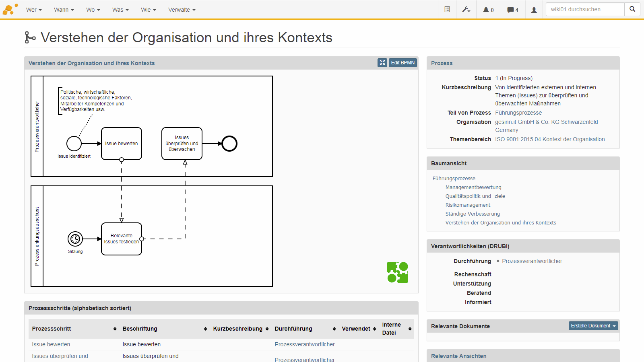Open the Wo menu

point(93,10)
